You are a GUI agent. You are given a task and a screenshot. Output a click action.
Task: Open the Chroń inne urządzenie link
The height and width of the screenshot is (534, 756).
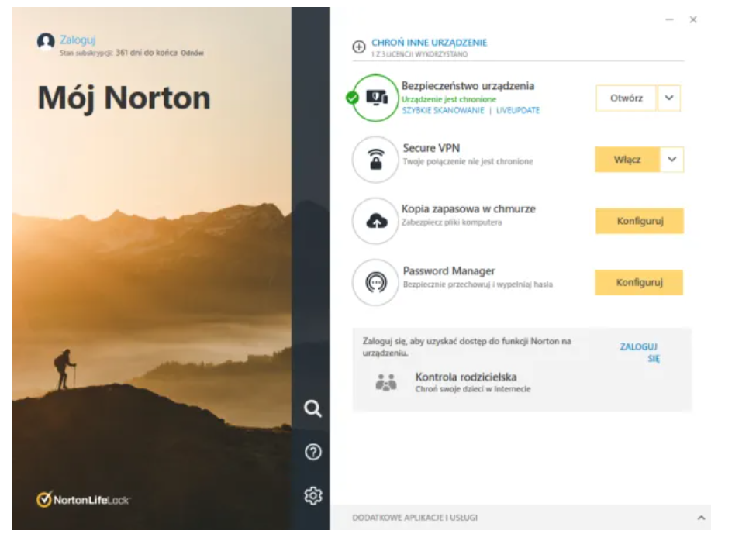click(429, 43)
